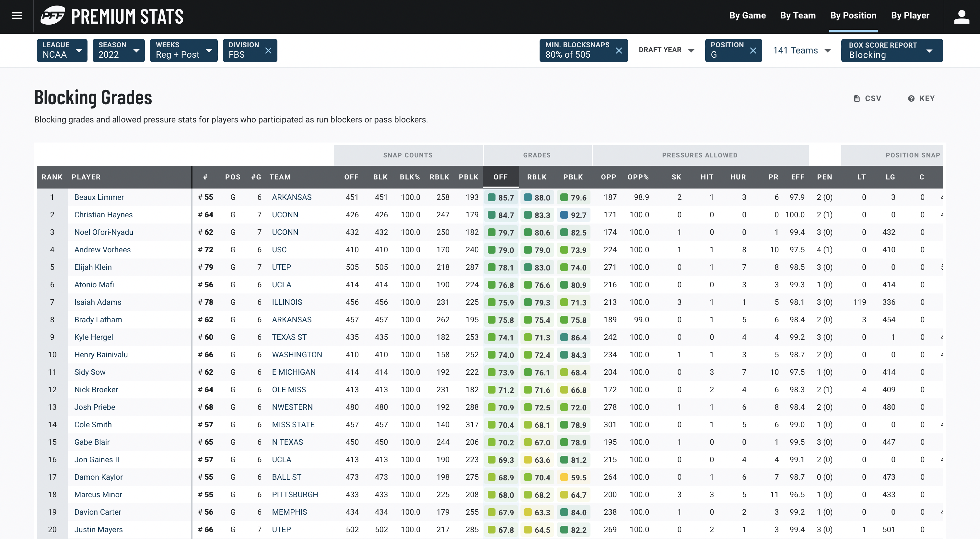The height and width of the screenshot is (539, 980).
Task: Open Atonio Mafi player profile
Action: pos(94,284)
